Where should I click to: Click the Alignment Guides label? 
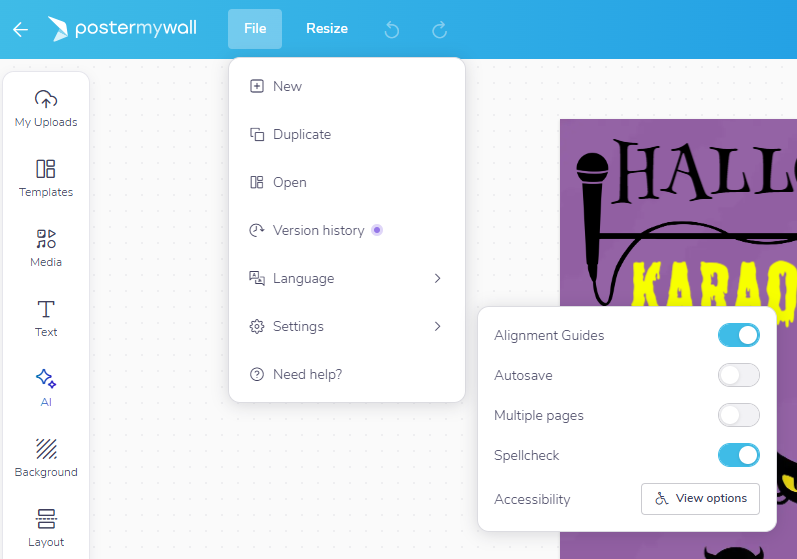click(x=549, y=335)
